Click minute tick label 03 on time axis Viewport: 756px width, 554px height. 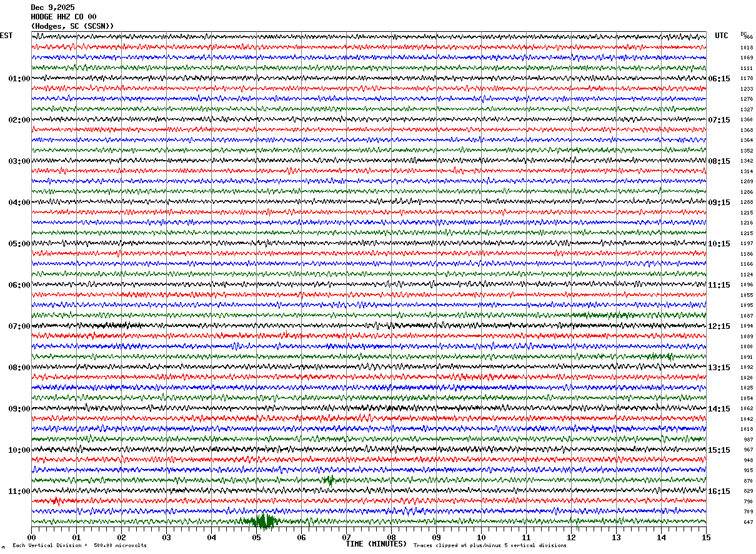tap(166, 537)
